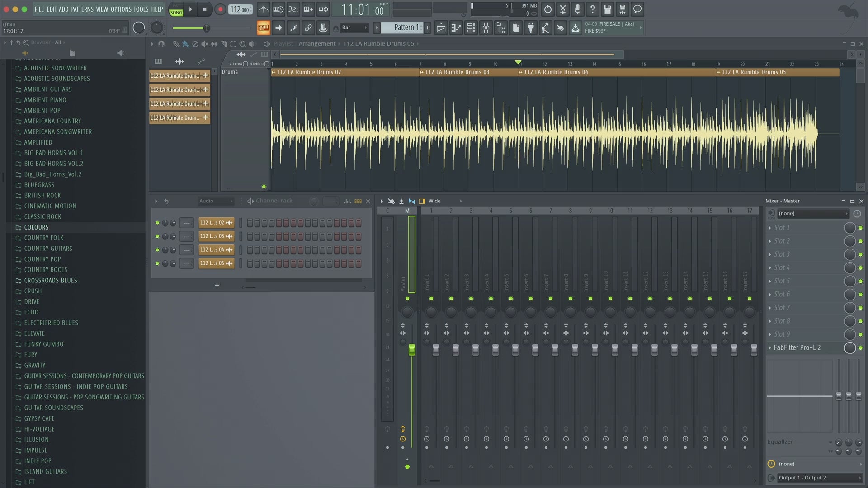Select the 112 L..s 04 channel button
868x488 pixels.
pos(217,250)
